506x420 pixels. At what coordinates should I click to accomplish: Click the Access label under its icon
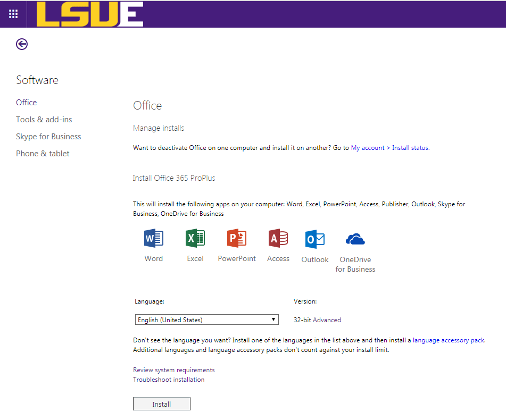click(278, 259)
